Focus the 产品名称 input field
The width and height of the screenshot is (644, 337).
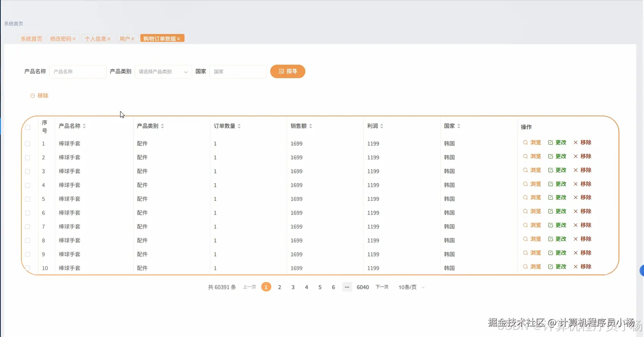point(78,72)
